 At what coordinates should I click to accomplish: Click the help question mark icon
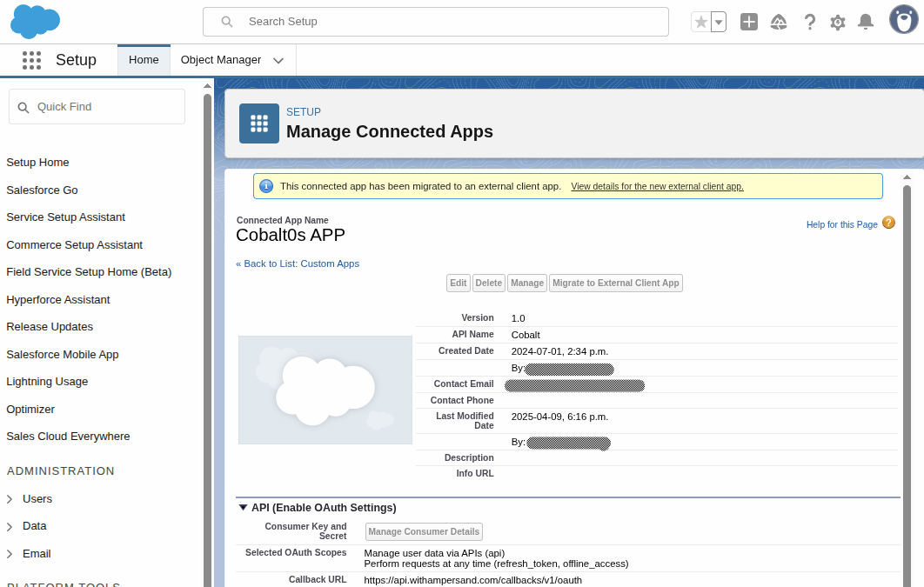(809, 21)
